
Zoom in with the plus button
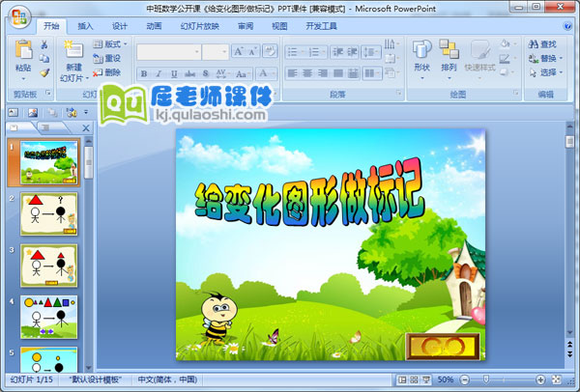click(540, 379)
